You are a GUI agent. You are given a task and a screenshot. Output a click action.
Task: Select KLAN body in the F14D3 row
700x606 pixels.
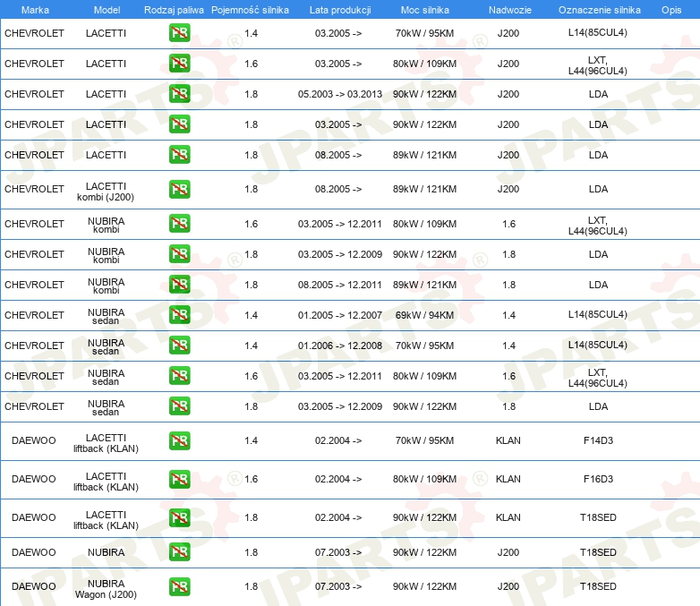coord(508,440)
